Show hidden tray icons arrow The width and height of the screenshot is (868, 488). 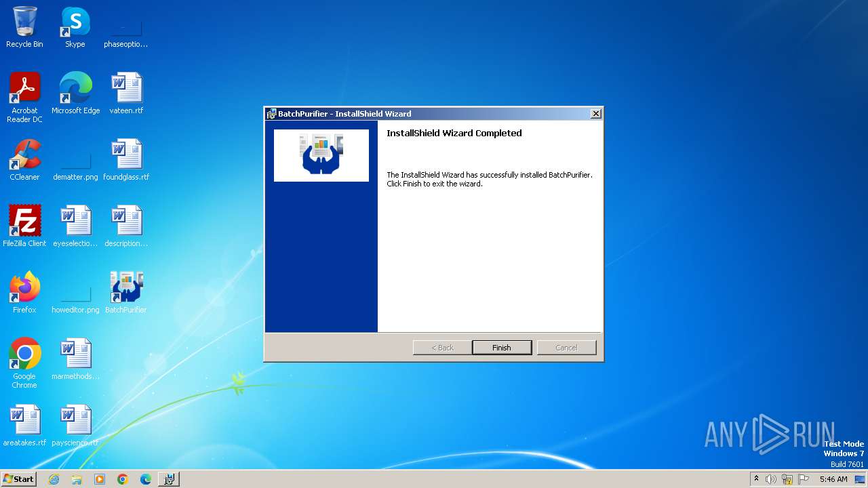756,479
